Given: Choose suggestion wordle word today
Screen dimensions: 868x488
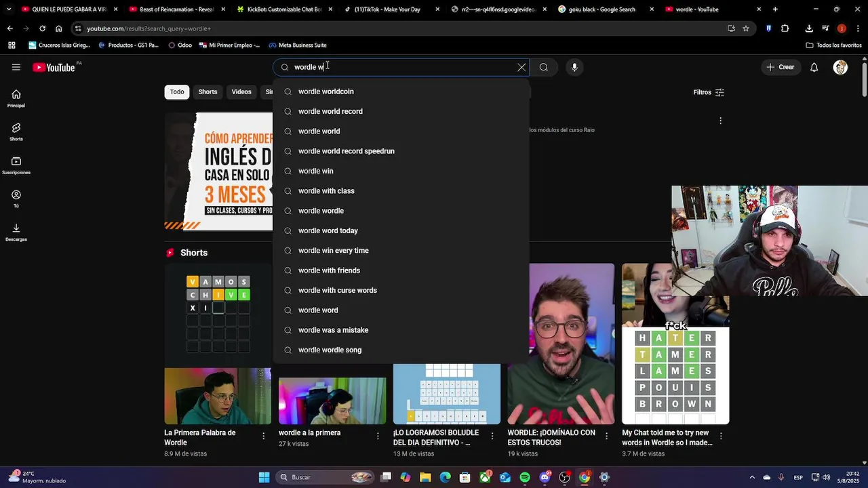Looking at the screenshot, I should pos(401,230).
